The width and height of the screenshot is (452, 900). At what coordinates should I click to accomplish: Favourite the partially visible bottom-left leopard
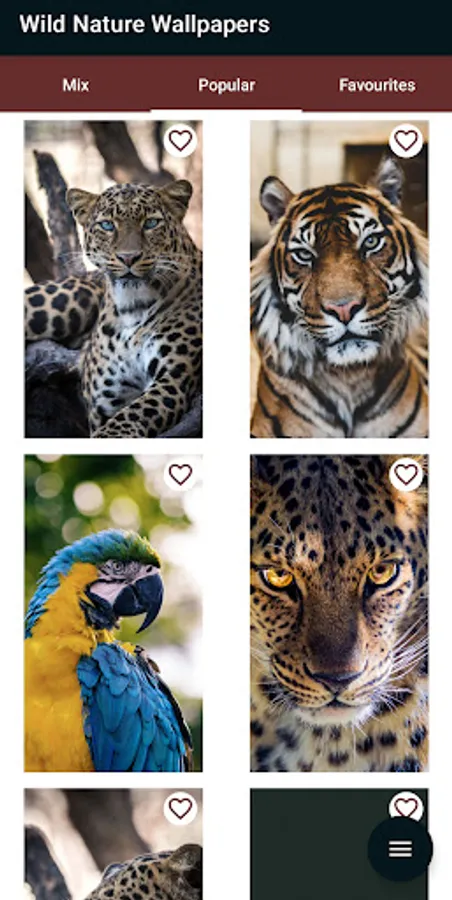pyautogui.click(x=180, y=808)
